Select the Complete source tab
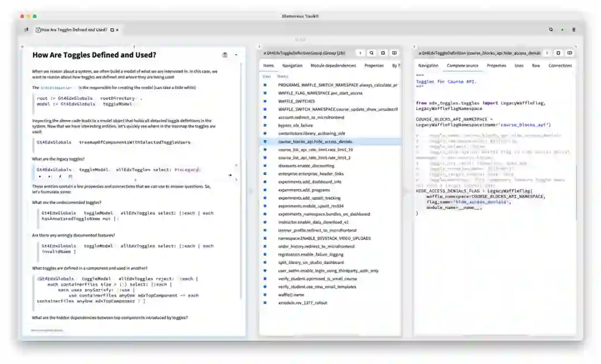This screenshot has height=364, width=601. (x=462, y=66)
